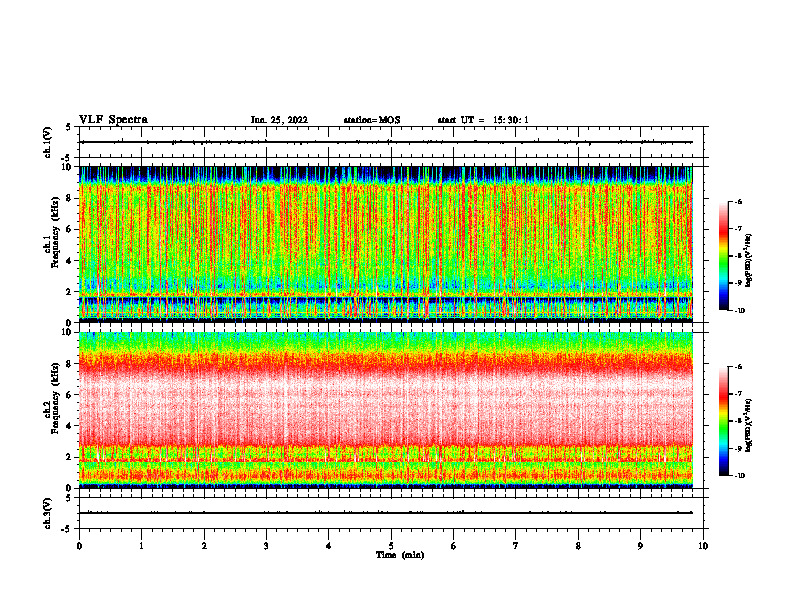Click the "-10" label on ch.2 color scale
The width and height of the screenshot is (792, 612).
click(739, 475)
